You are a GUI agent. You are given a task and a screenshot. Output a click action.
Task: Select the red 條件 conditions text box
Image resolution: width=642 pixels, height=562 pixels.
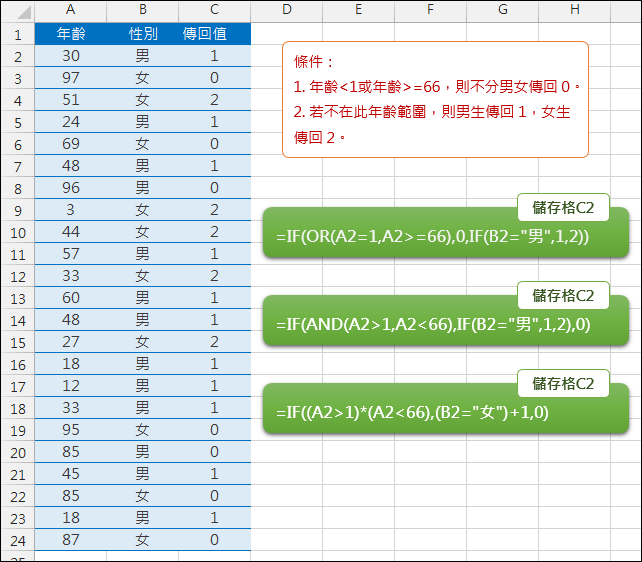click(x=435, y=99)
